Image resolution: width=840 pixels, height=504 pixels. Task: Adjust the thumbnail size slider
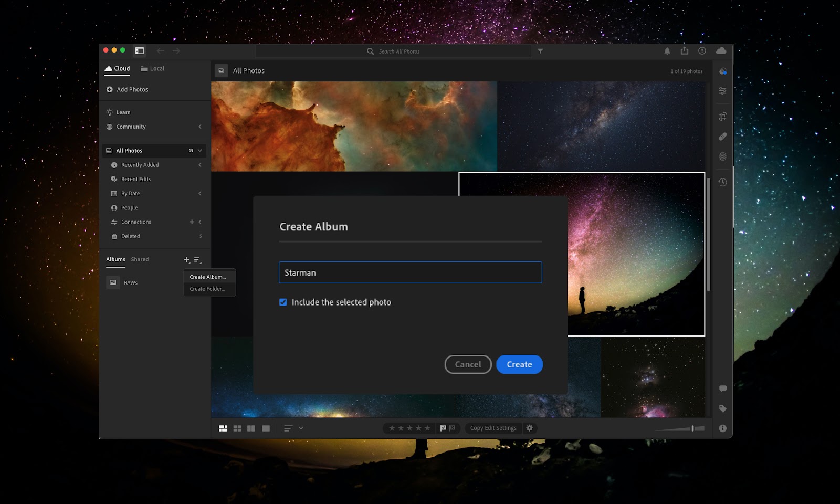[692, 428]
